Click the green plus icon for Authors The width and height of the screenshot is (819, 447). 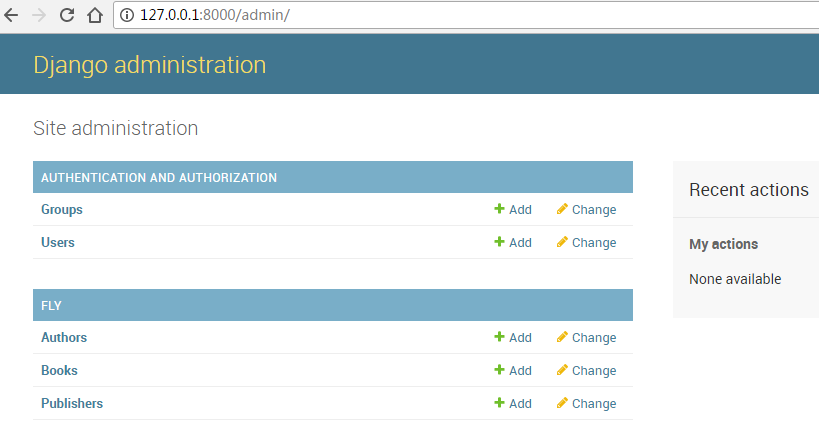499,337
